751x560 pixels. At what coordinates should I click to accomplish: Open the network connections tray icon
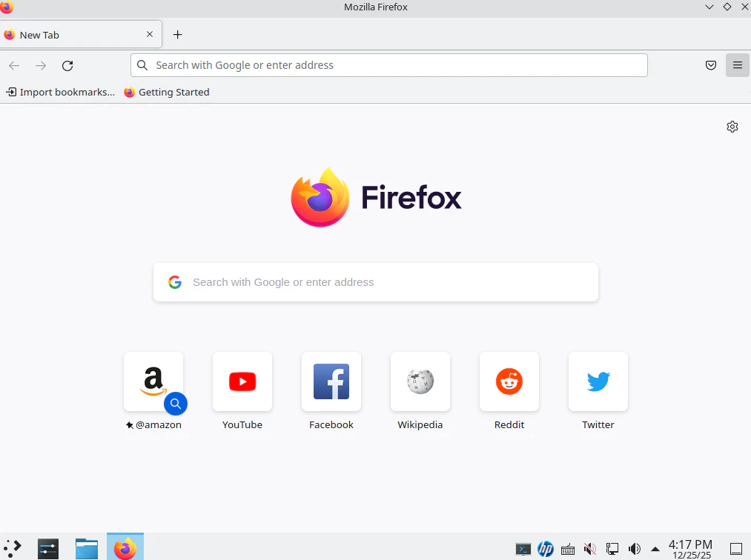[612, 549]
